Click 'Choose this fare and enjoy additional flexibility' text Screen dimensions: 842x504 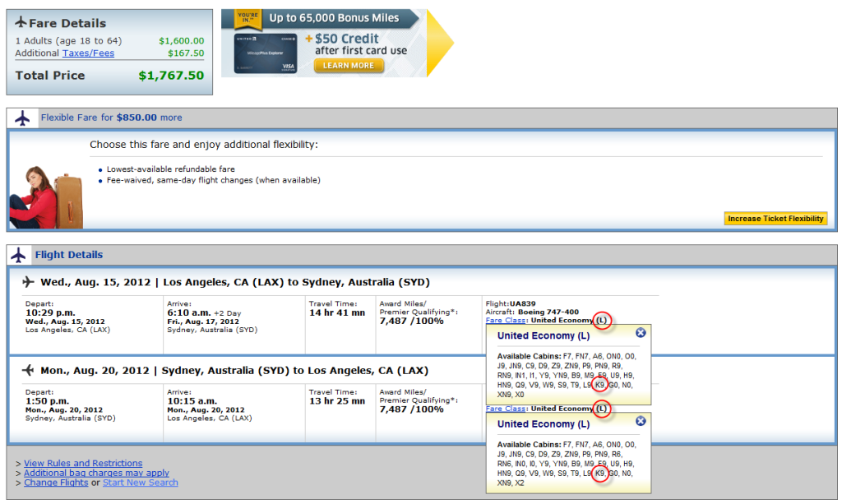tap(204, 145)
